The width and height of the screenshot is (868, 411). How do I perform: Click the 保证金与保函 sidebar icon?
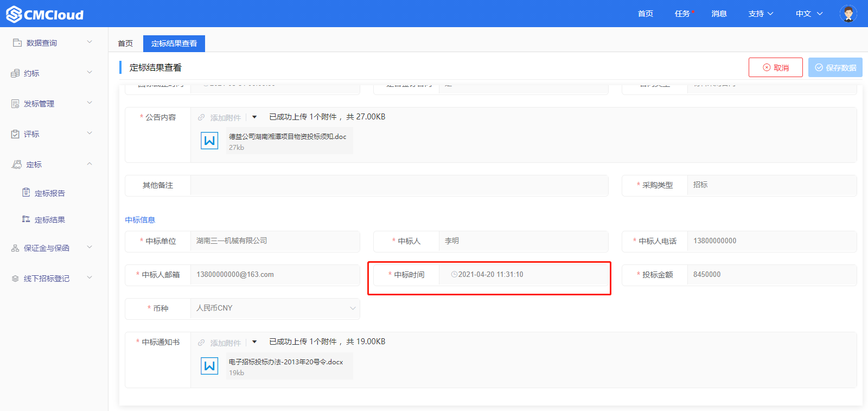(x=15, y=248)
